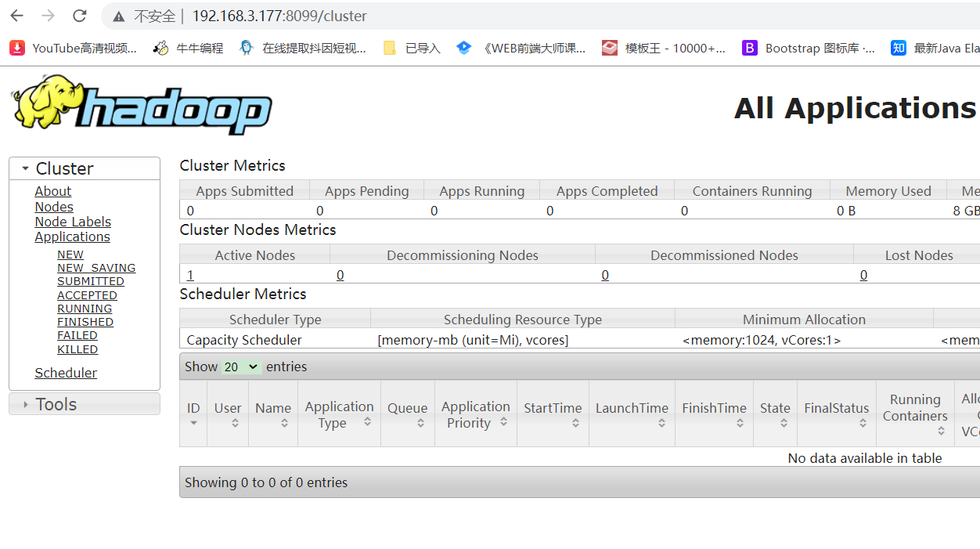Click the insecure site warning icon
This screenshot has height=549, width=980.
click(x=119, y=16)
